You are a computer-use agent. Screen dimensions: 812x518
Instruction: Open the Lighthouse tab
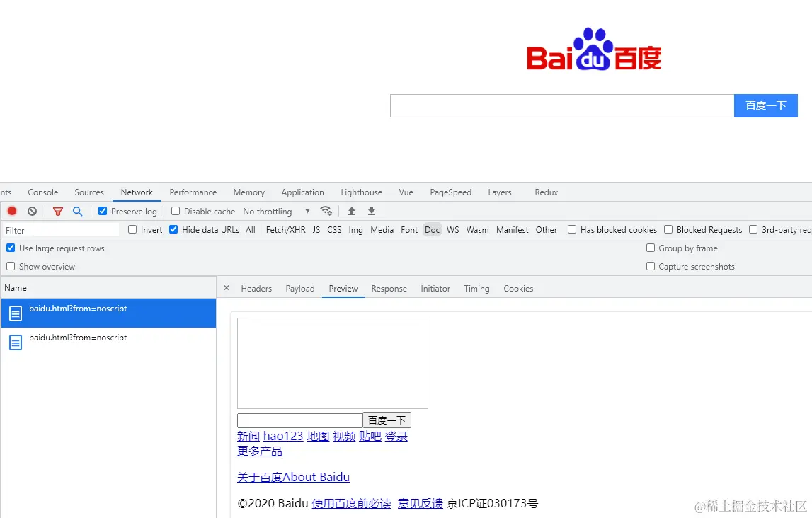[362, 192]
